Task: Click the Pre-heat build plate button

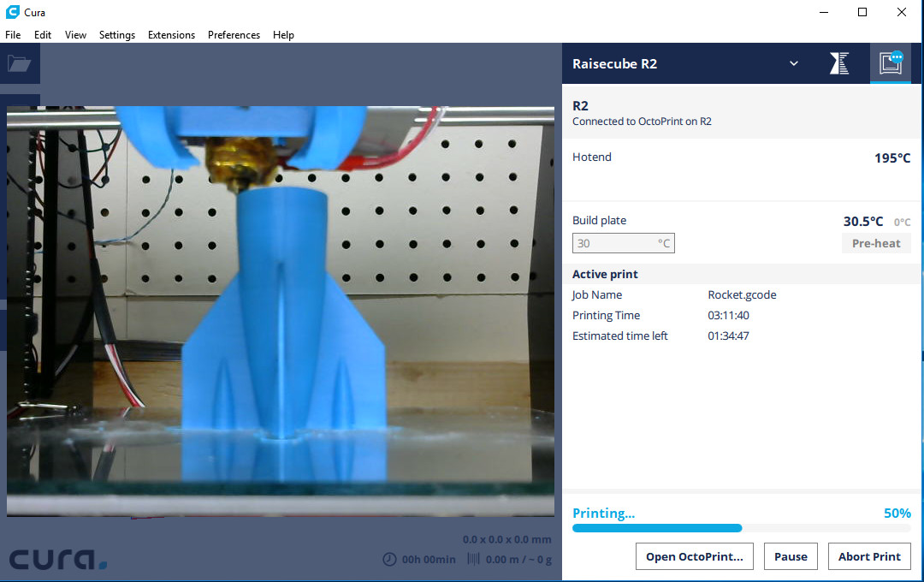Action: coord(876,243)
